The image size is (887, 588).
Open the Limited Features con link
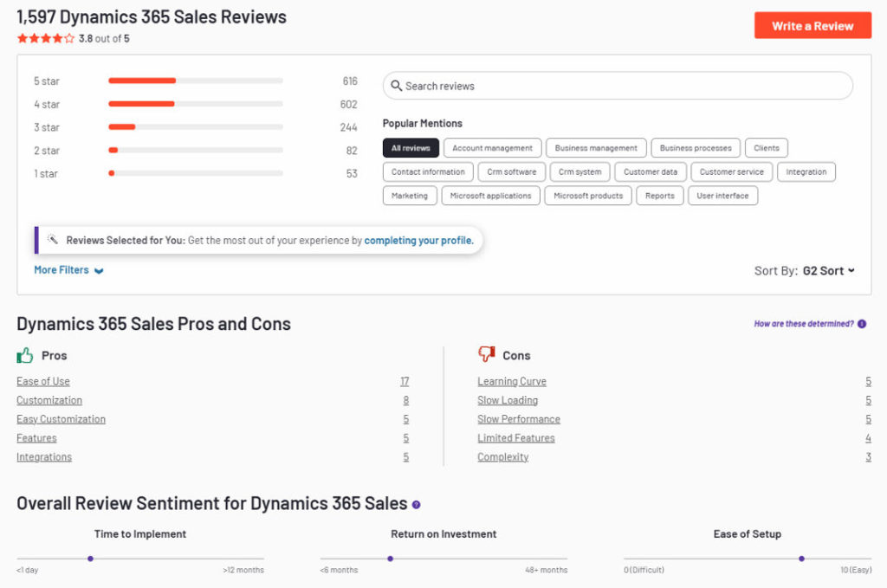(x=516, y=438)
